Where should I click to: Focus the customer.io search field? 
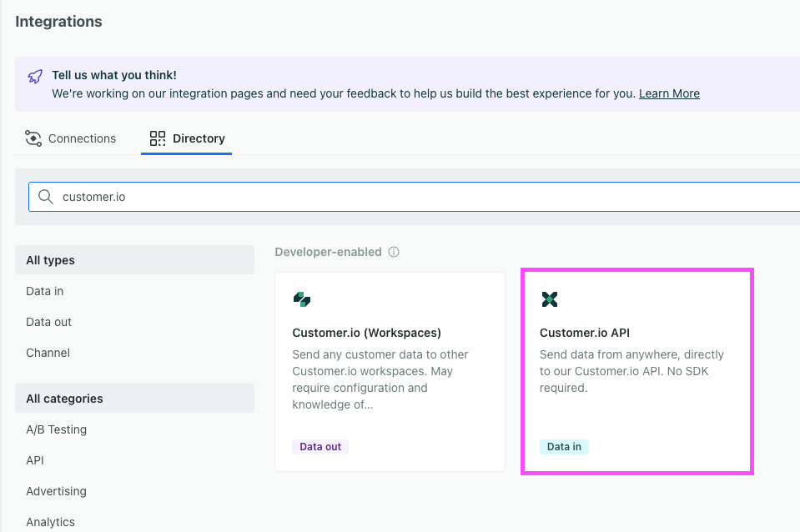click(415, 197)
